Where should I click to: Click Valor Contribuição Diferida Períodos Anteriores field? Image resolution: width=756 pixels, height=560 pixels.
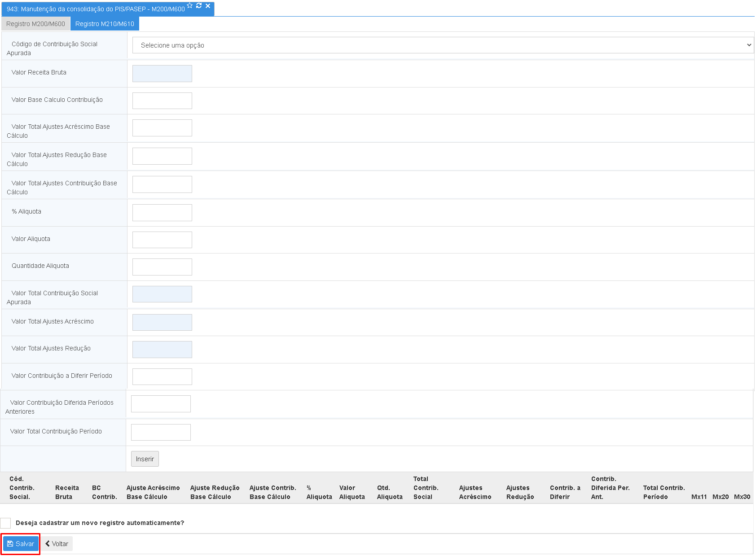(161, 404)
